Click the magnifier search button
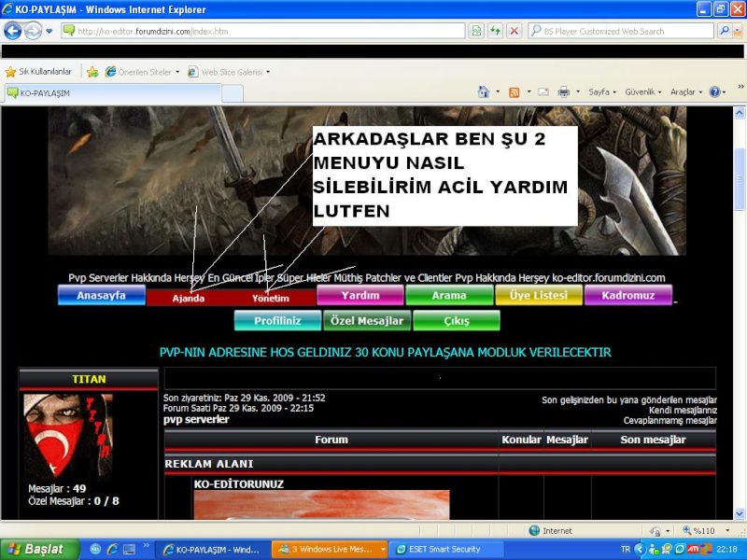The width and height of the screenshot is (747, 560). (725, 31)
